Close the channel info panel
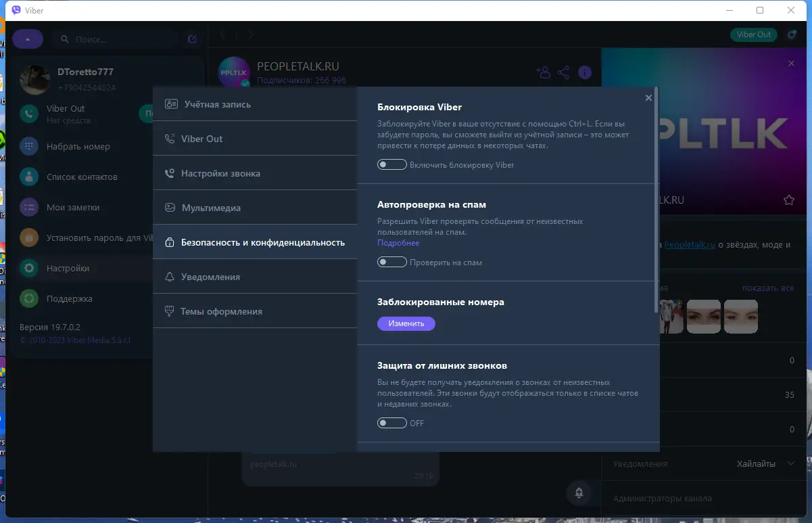 (x=792, y=63)
